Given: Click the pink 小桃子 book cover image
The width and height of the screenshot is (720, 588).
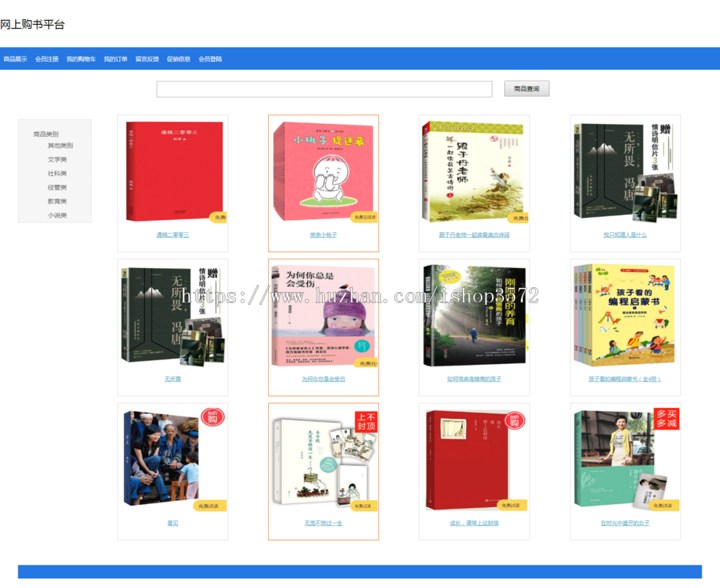Looking at the screenshot, I should [x=323, y=168].
